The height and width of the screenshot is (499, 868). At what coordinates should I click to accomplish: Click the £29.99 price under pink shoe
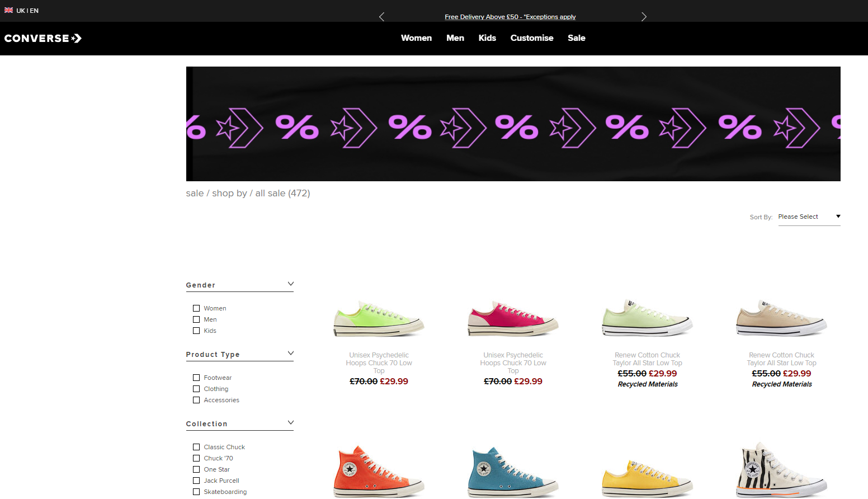coord(529,382)
